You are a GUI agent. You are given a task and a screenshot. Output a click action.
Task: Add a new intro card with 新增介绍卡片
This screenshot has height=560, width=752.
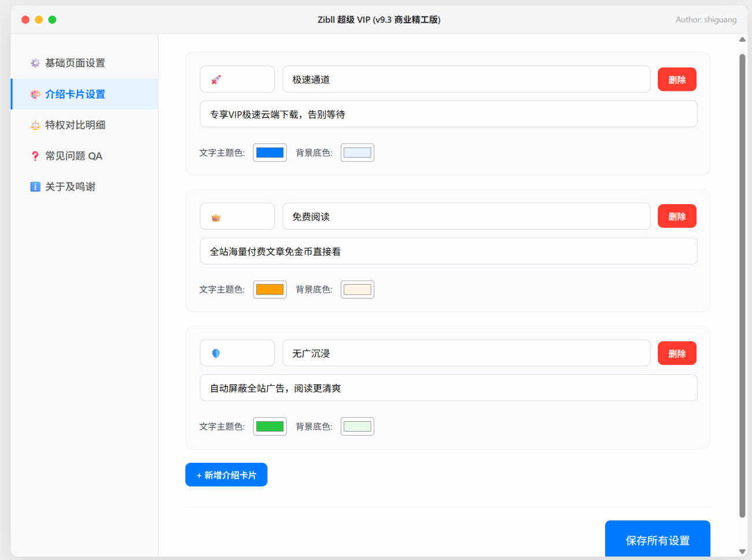(226, 475)
